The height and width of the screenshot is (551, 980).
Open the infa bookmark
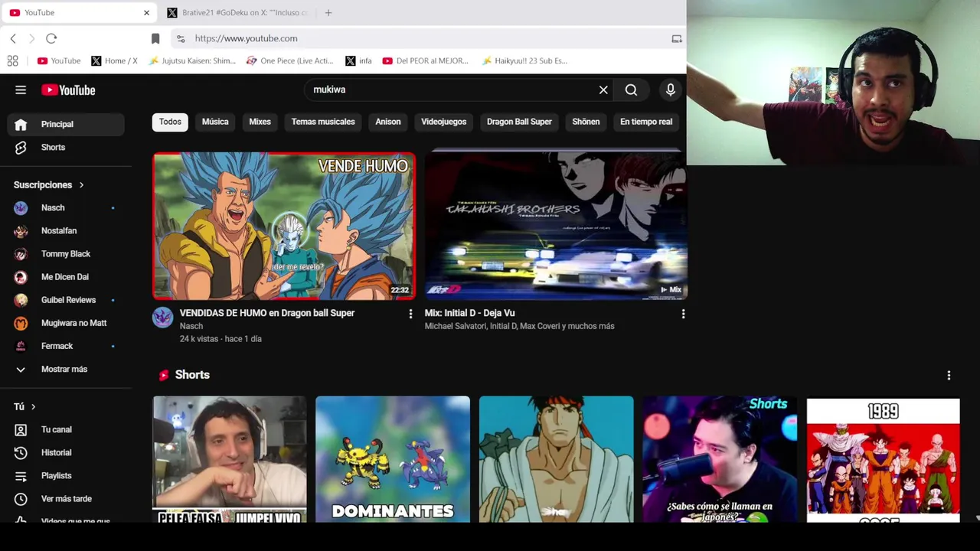(358, 60)
